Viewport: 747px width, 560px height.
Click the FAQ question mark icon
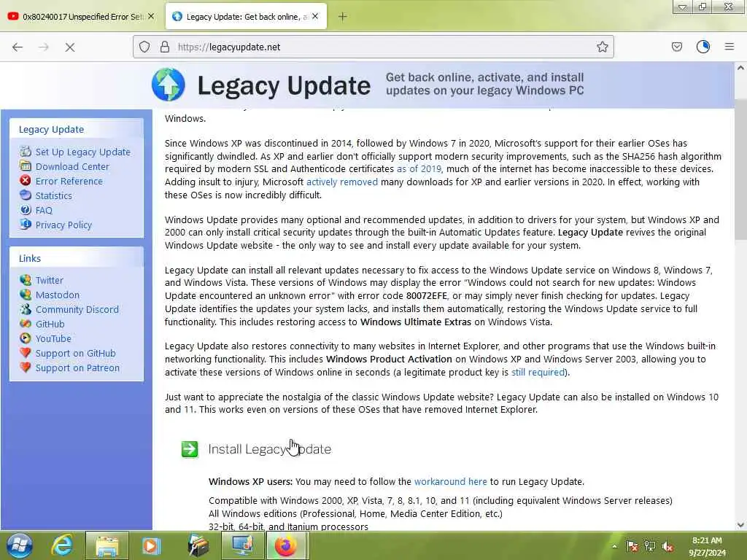26,210
